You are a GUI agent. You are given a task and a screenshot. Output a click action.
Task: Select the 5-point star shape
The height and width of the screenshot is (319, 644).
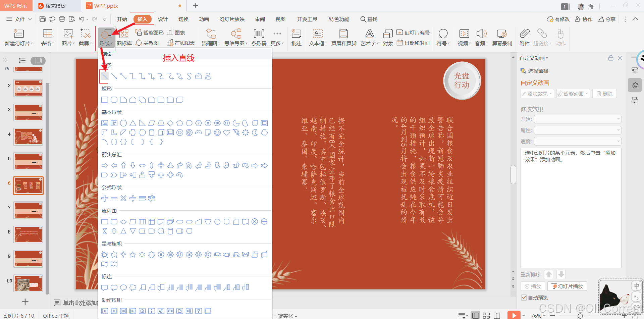[133, 255]
